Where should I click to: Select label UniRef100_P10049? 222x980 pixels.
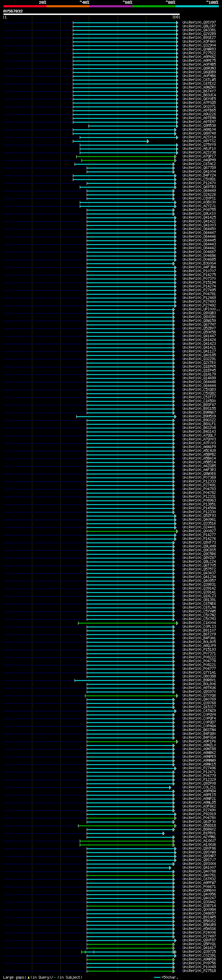[199, 966]
